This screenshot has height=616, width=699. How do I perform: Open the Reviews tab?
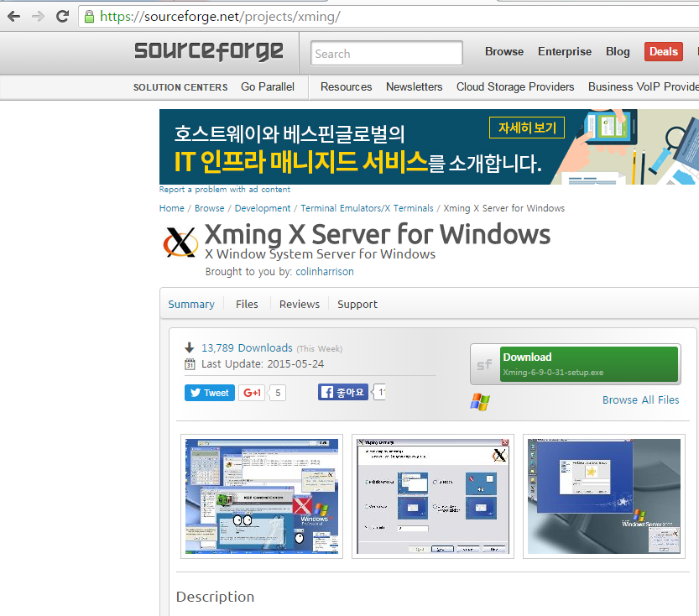[299, 304]
